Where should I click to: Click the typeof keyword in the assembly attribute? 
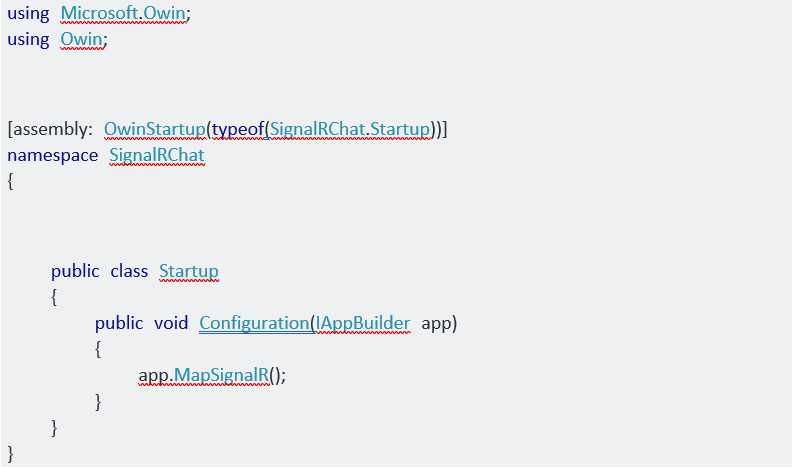pos(238,130)
